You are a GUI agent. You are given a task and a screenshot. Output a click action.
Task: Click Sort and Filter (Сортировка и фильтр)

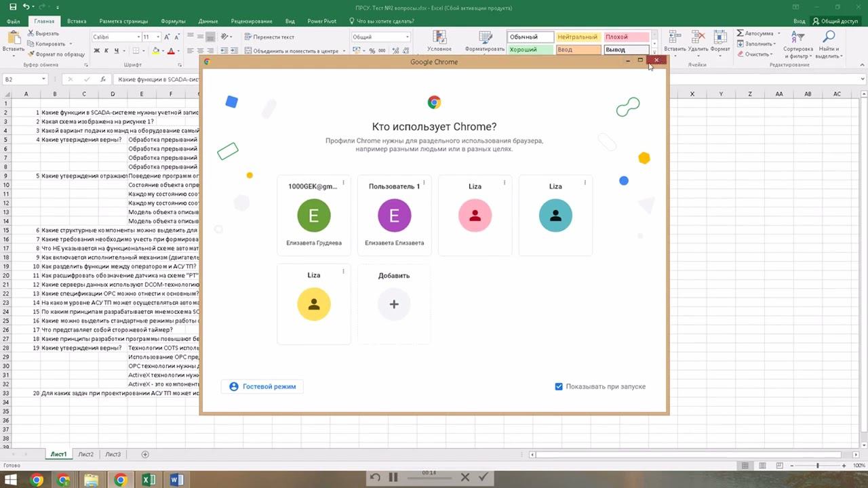click(x=797, y=43)
